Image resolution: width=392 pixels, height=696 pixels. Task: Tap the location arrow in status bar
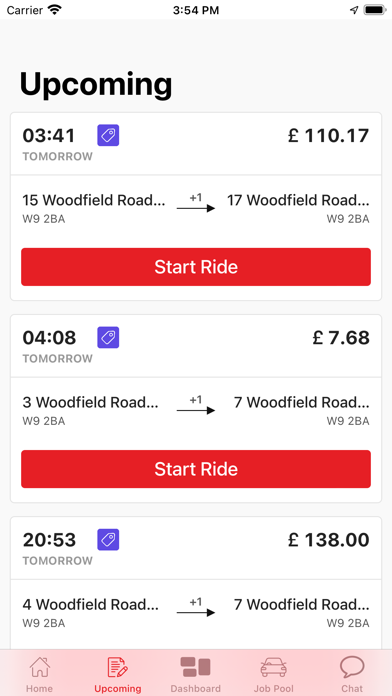click(354, 10)
